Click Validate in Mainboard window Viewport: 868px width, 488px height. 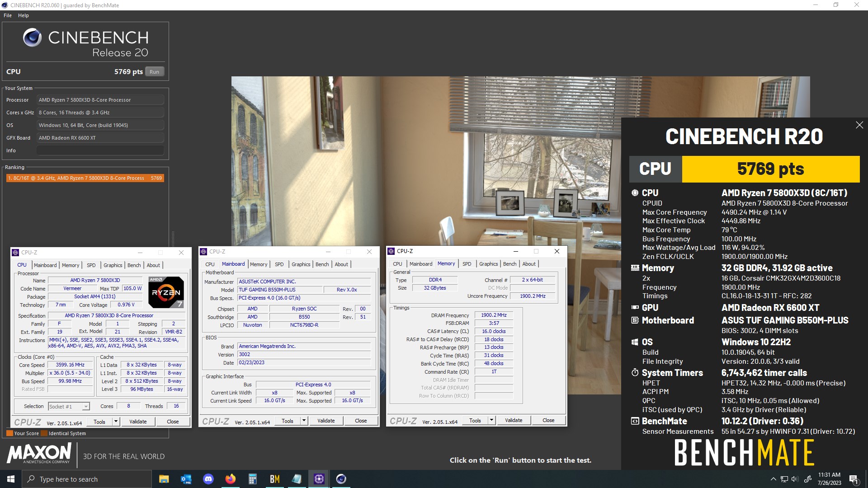[326, 421]
